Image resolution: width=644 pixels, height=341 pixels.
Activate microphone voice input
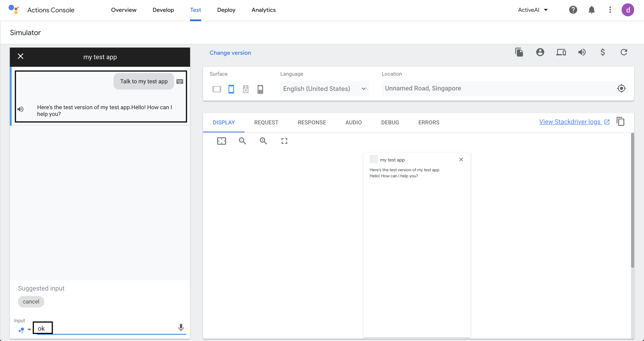(x=181, y=328)
